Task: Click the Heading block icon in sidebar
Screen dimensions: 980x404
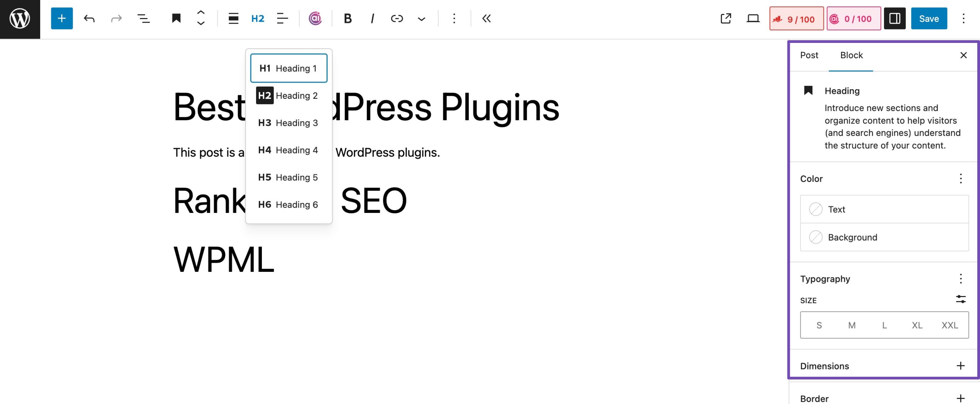Action: click(x=808, y=90)
